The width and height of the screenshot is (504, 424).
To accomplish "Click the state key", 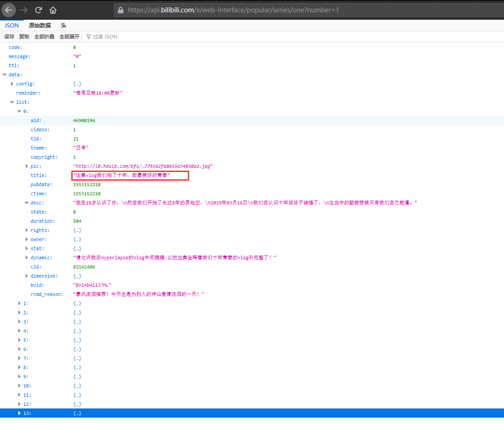I will click(38, 212).
